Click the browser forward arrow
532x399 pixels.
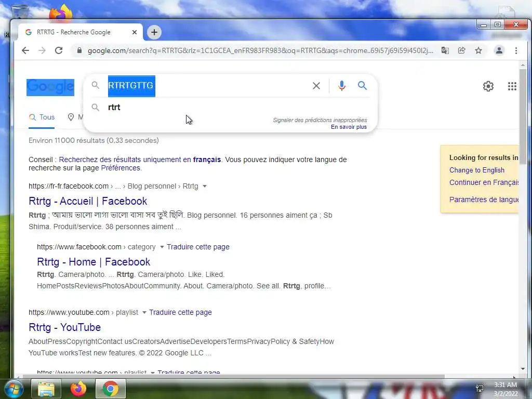pyautogui.click(x=42, y=50)
